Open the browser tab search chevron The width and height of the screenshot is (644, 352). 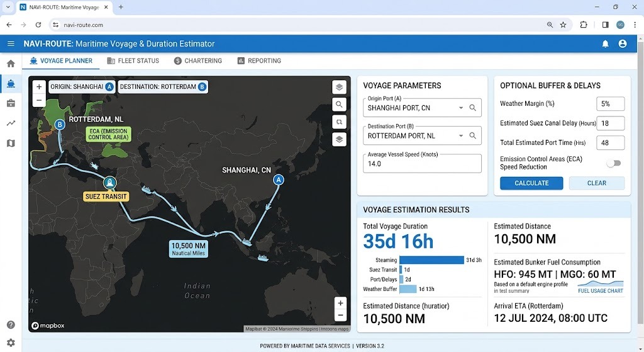[8, 7]
